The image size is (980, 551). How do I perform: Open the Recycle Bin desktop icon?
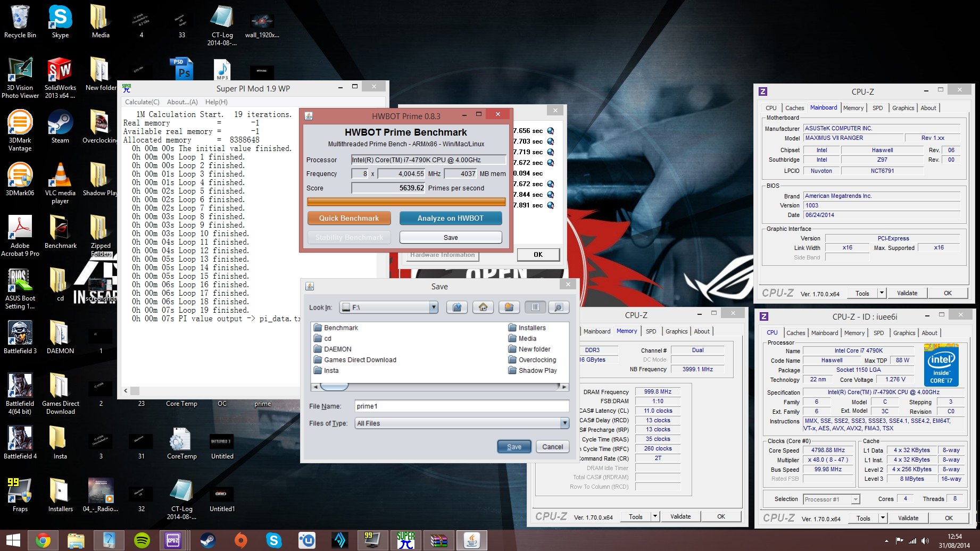[20, 21]
